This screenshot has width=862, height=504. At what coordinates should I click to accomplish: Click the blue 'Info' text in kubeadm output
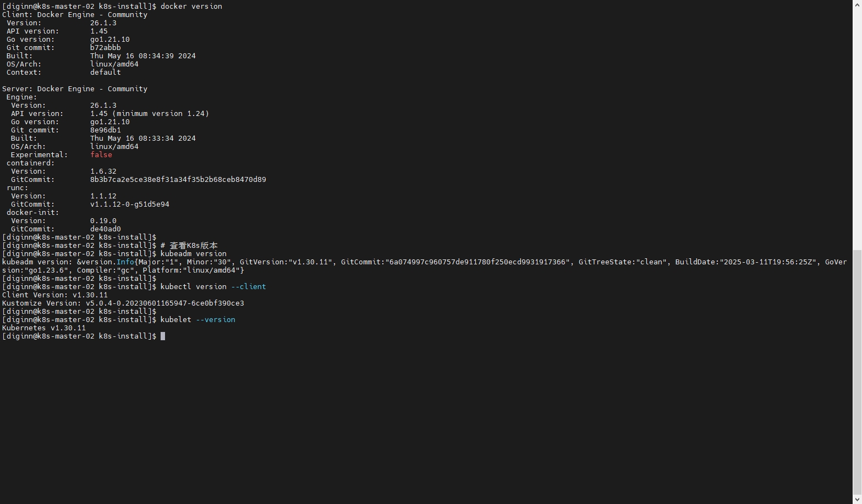click(125, 262)
